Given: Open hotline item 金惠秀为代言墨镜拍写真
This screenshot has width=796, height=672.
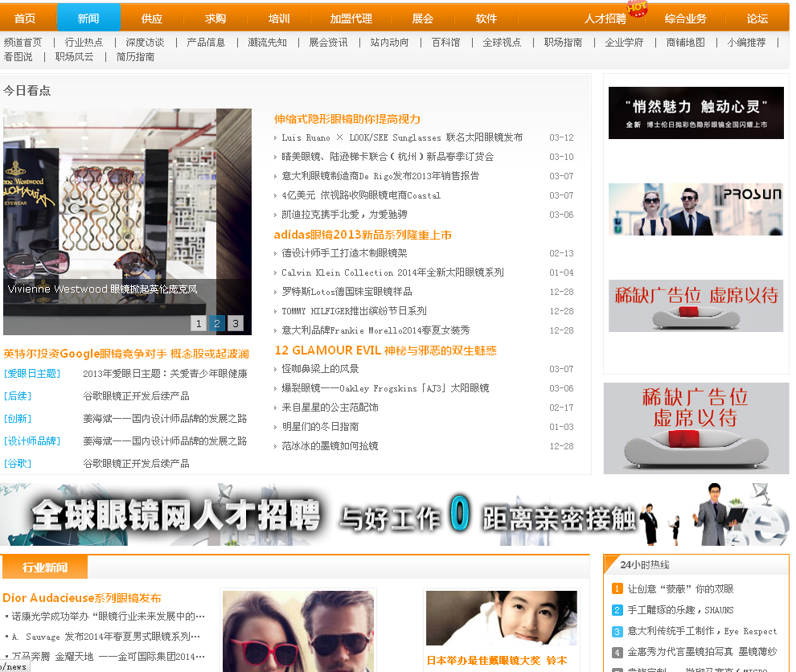Looking at the screenshot, I should click(x=702, y=652).
